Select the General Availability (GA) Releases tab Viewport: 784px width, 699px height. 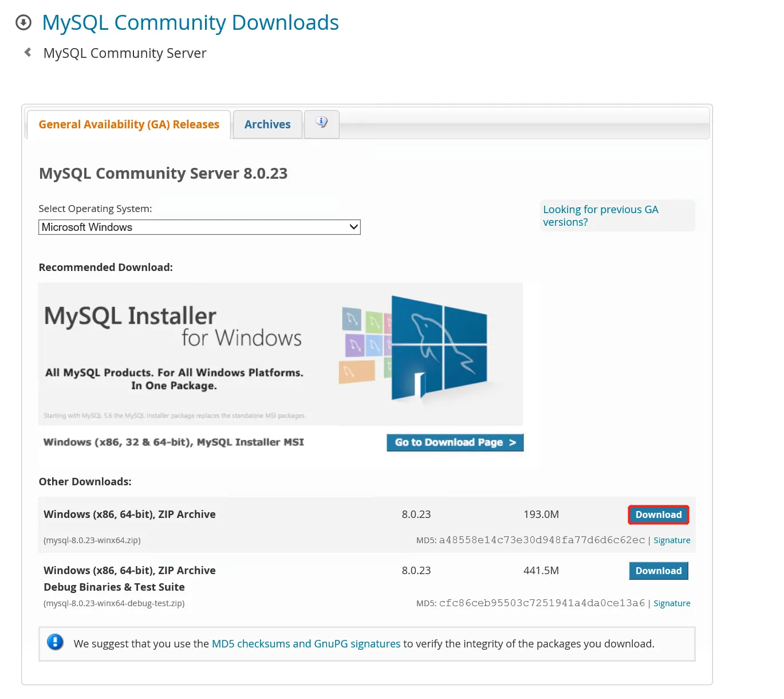click(x=128, y=124)
